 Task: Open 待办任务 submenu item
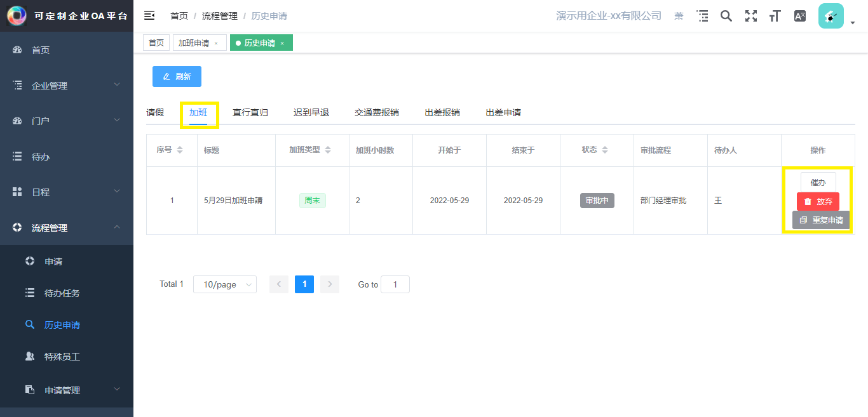(x=67, y=293)
